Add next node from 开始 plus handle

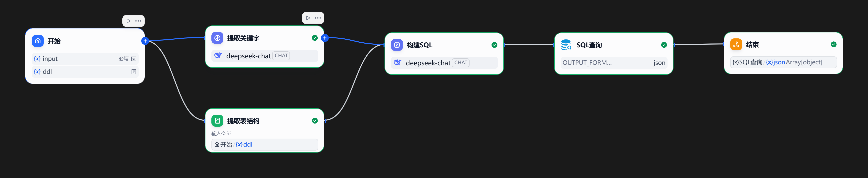[145, 41]
